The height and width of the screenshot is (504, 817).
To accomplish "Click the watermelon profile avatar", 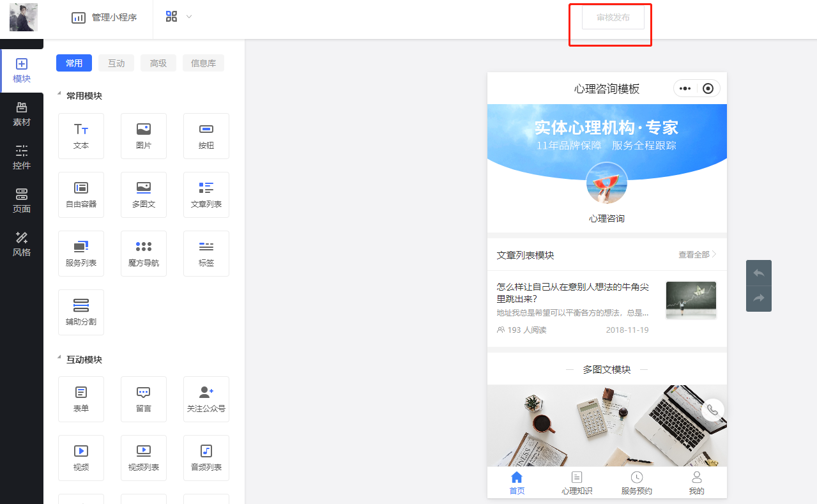I will [607, 183].
